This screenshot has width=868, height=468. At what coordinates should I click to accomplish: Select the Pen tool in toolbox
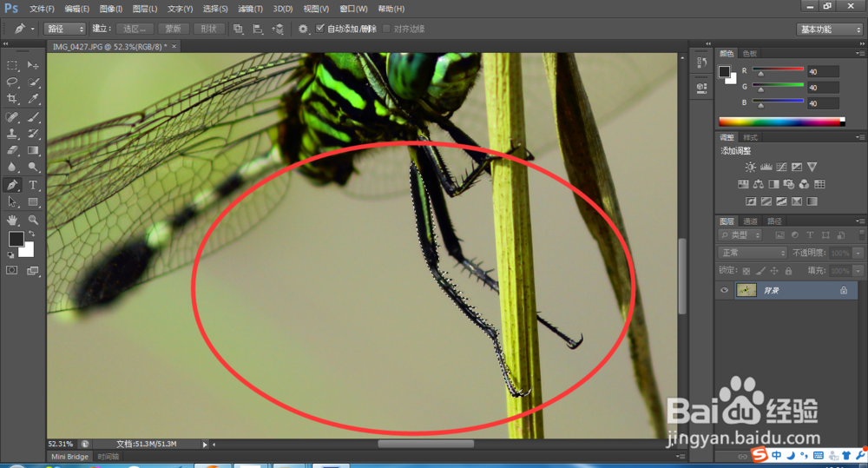tap(11, 185)
